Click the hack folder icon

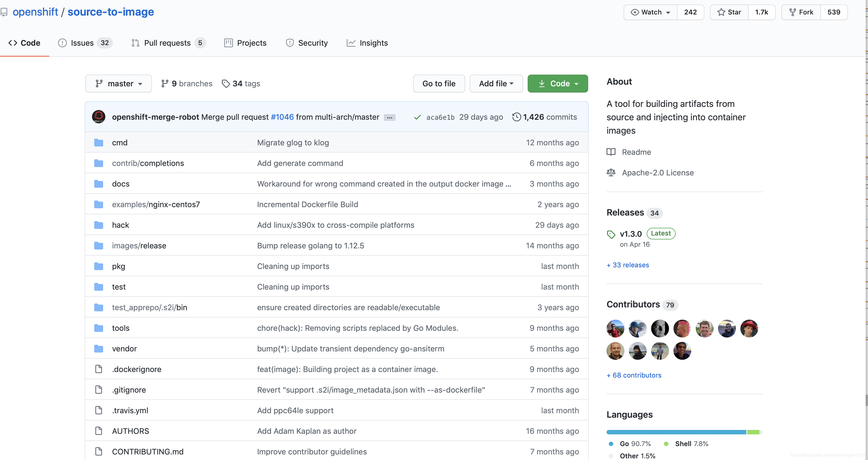(98, 225)
